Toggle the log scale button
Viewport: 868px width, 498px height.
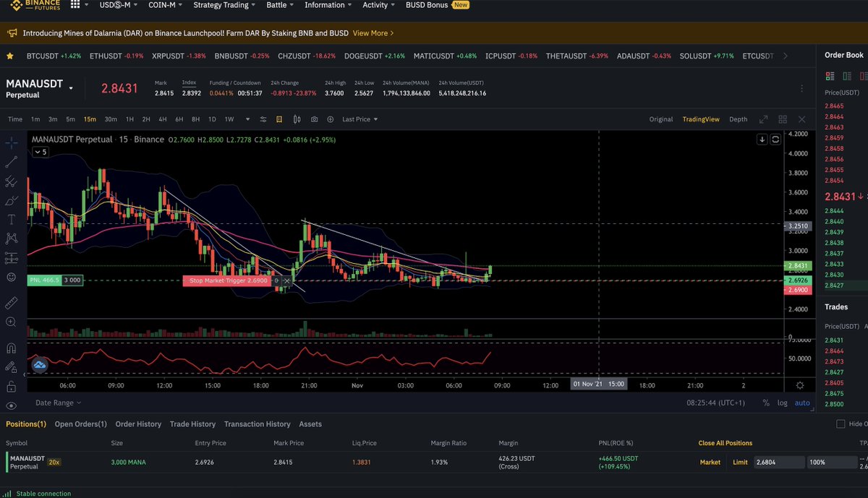tap(783, 403)
